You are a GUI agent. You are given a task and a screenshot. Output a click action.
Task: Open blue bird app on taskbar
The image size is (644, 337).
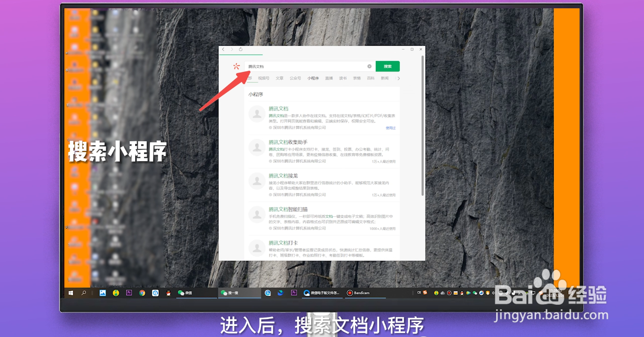[280, 293]
